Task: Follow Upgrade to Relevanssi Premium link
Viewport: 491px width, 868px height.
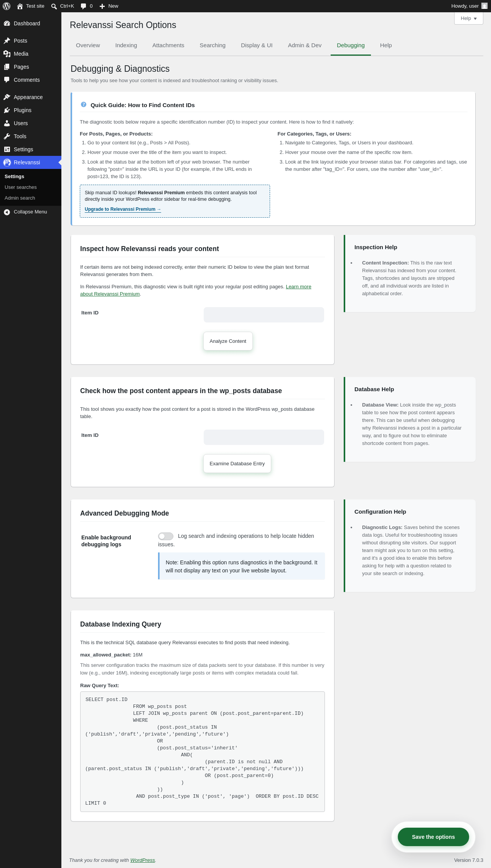Action: pos(123,209)
